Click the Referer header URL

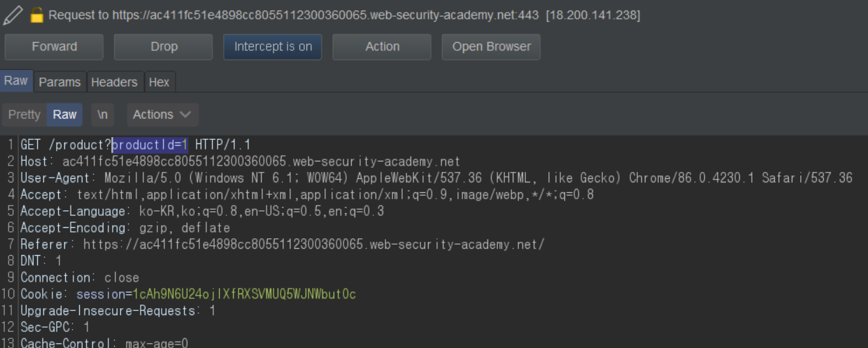(x=313, y=245)
